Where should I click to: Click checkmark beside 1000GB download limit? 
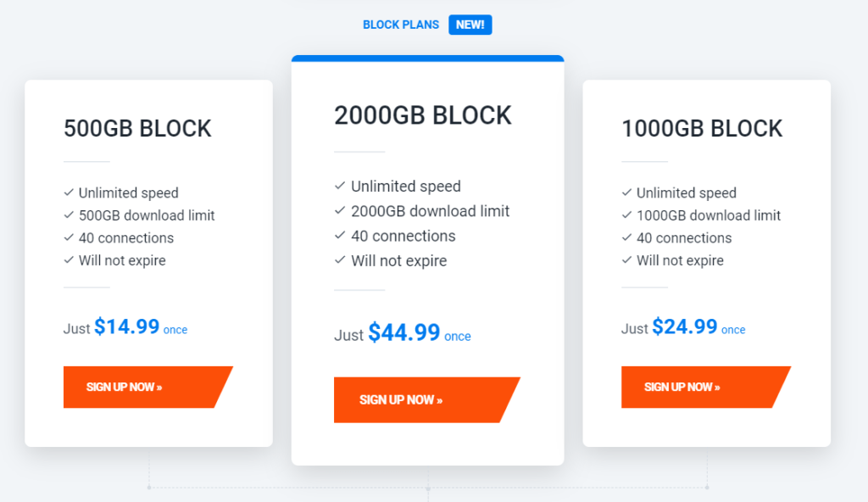click(626, 215)
